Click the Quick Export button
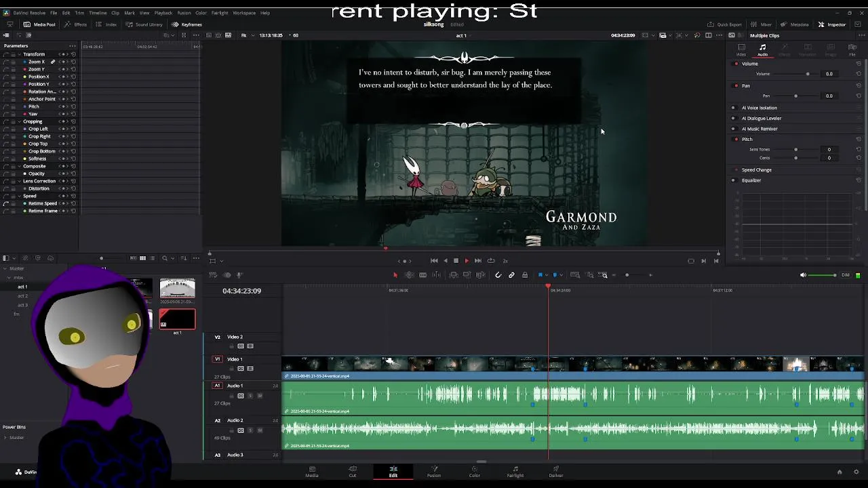The image size is (868, 488). point(725,24)
